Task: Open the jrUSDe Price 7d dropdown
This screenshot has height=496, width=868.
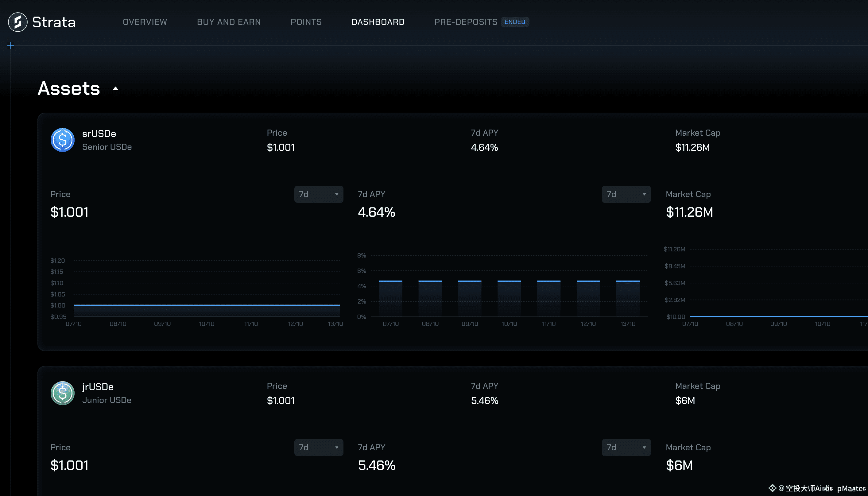Action: (x=319, y=447)
